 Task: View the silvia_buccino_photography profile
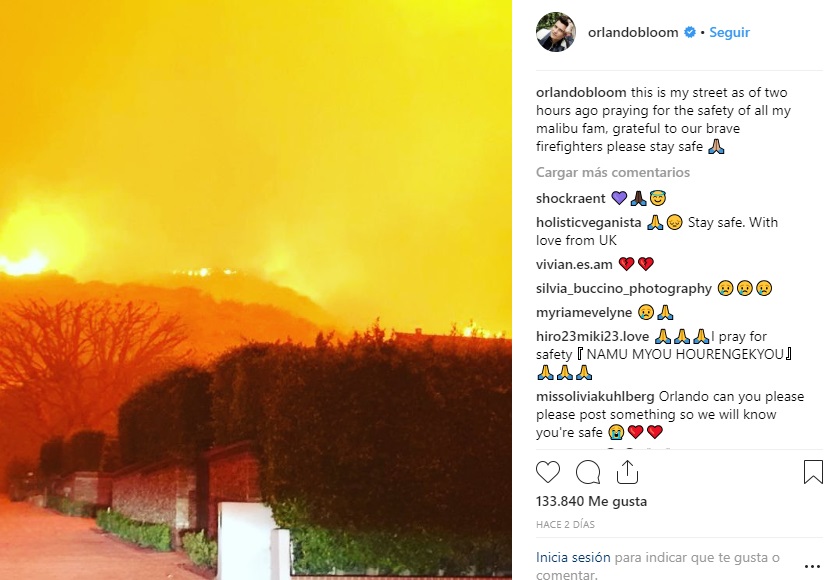point(624,288)
